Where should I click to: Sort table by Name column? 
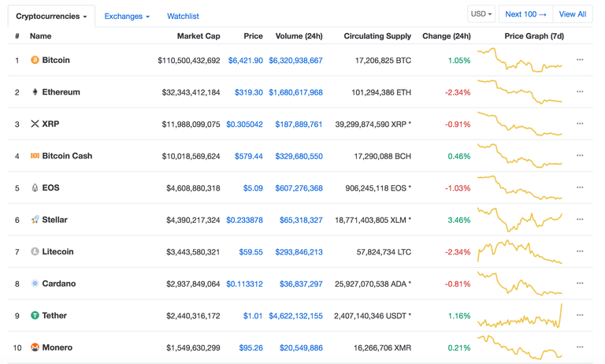click(x=40, y=36)
